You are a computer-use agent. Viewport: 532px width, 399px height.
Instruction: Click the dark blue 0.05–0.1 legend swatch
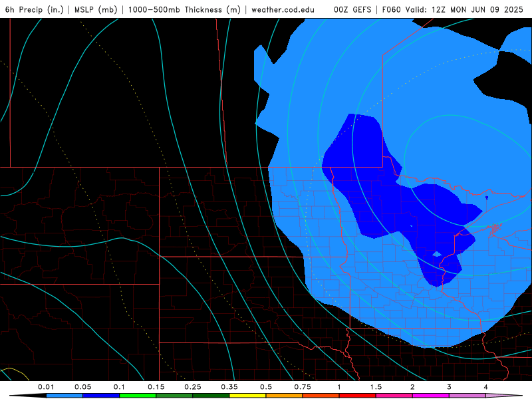pos(101,396)
